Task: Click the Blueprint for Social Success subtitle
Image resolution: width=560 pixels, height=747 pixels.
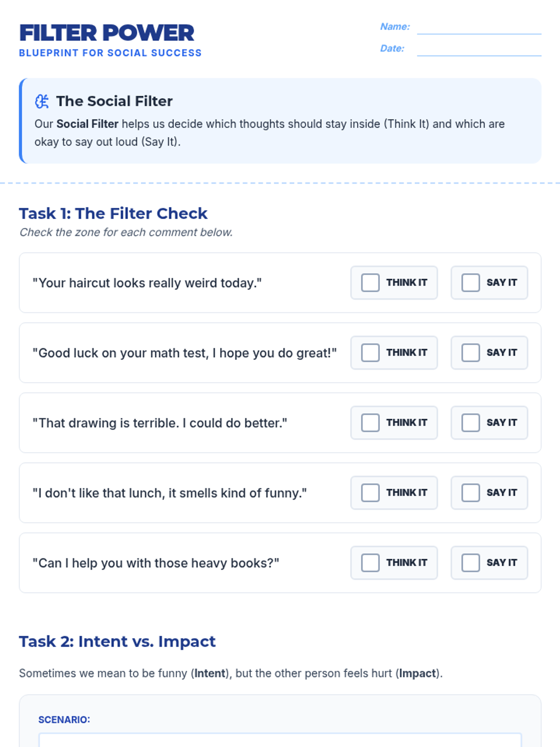Action: pyautogui.click(x=111, y=53)
